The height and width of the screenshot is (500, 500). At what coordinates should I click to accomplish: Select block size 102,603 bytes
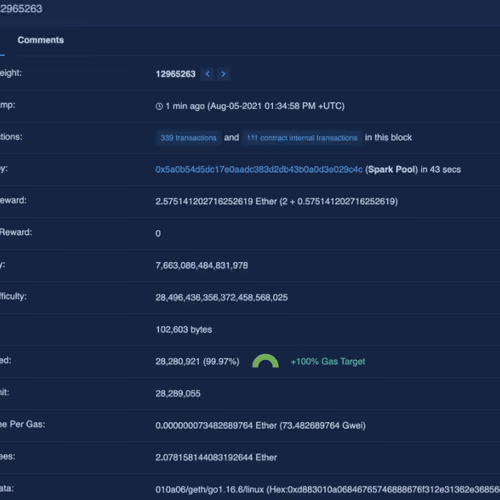(x=184, y=330)
